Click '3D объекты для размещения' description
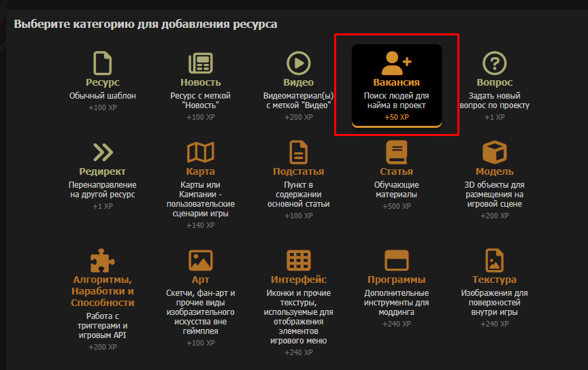The image size is (588, 370). click(494, 195)
